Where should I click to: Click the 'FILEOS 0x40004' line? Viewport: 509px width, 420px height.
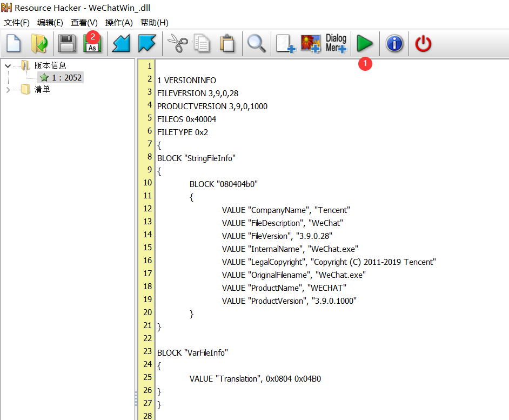pyautogui.click(x=186, y=119)
